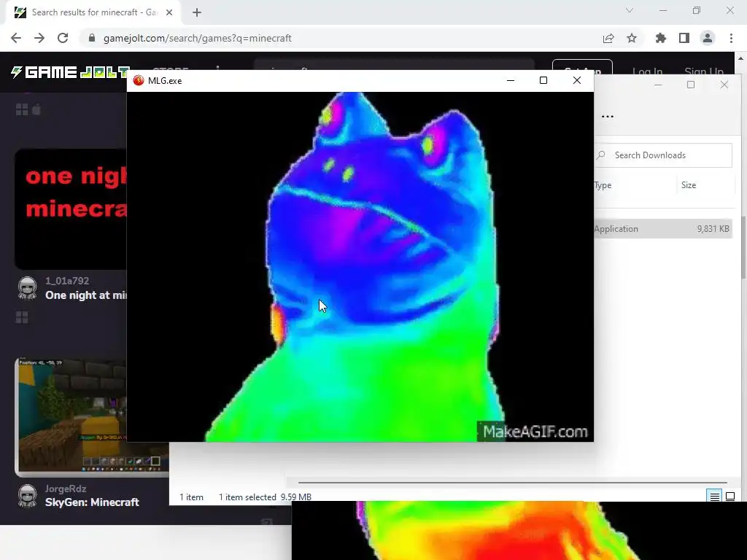Click the 9,831 KB size cell

(713, 228)
